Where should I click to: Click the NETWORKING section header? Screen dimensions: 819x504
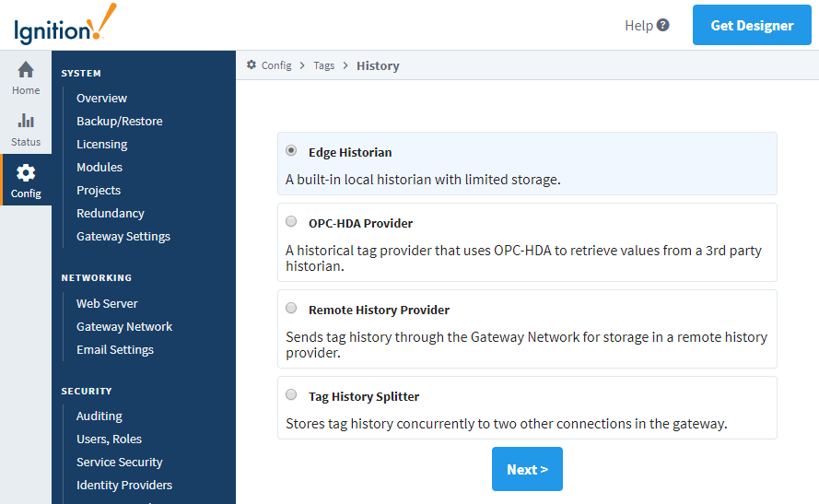pos(97,278)
